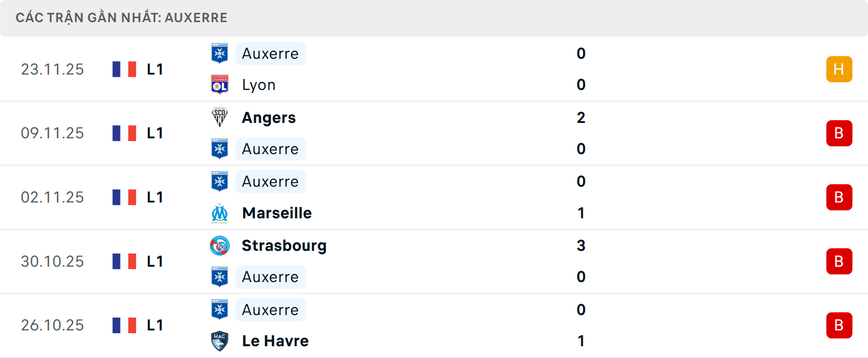Click the 02.11.25 match date
868x358 pixels.
(52, 198)
